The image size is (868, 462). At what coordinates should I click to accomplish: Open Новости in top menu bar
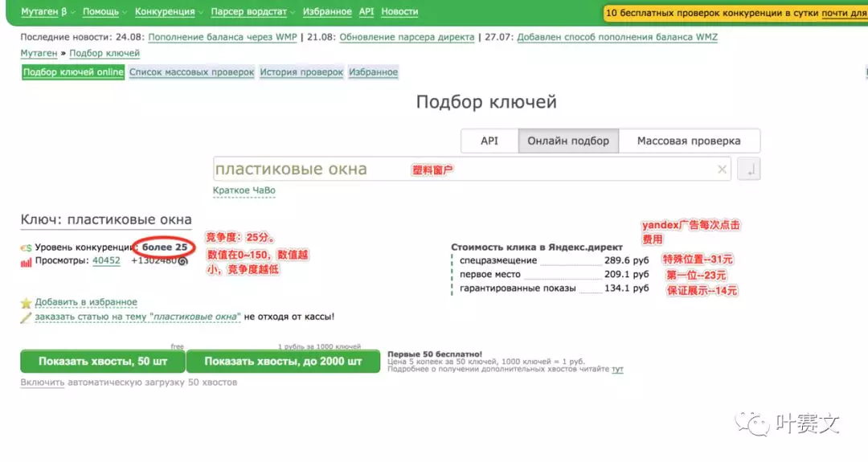(399, 11)
